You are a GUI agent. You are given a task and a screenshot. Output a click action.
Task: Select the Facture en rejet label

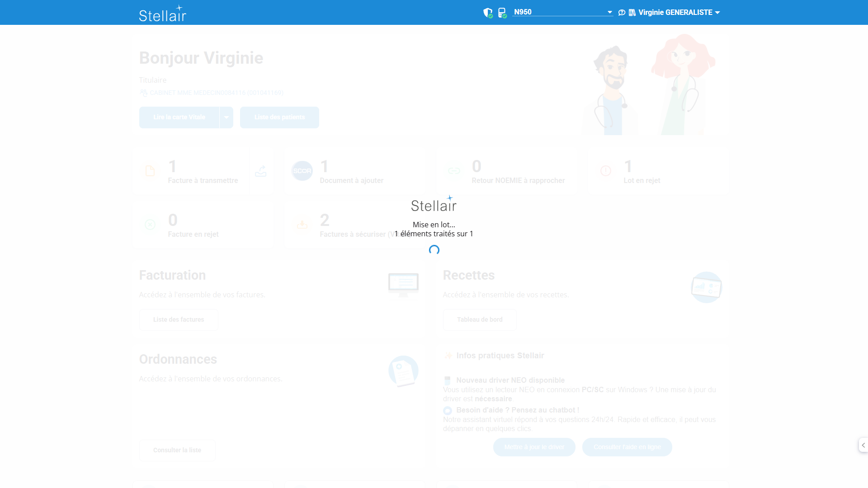193,234
